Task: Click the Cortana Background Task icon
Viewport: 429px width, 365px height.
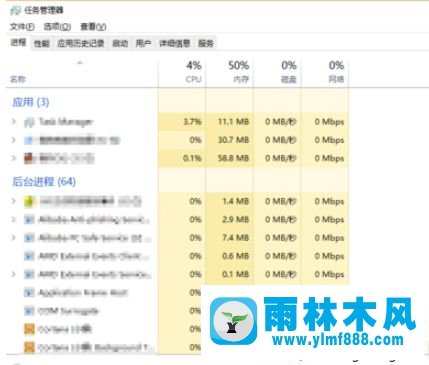Action: pos(29,347)
